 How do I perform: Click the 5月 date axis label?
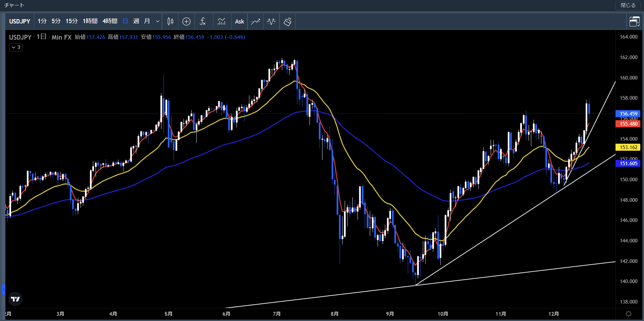[x=168, y=314]
